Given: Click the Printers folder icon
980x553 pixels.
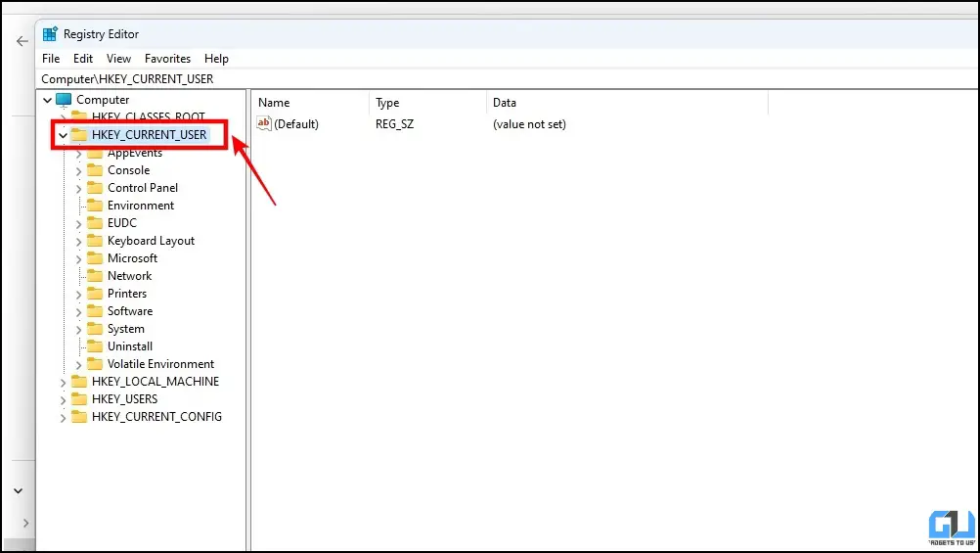Looking at the screenshot, I should (94, 294).
